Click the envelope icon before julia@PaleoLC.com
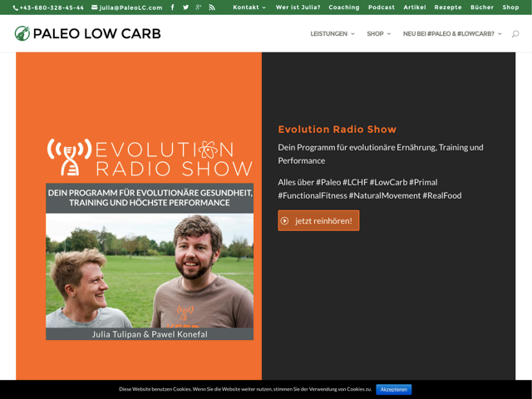The height and width of the screenshot is (399, 532). point(94,7)
